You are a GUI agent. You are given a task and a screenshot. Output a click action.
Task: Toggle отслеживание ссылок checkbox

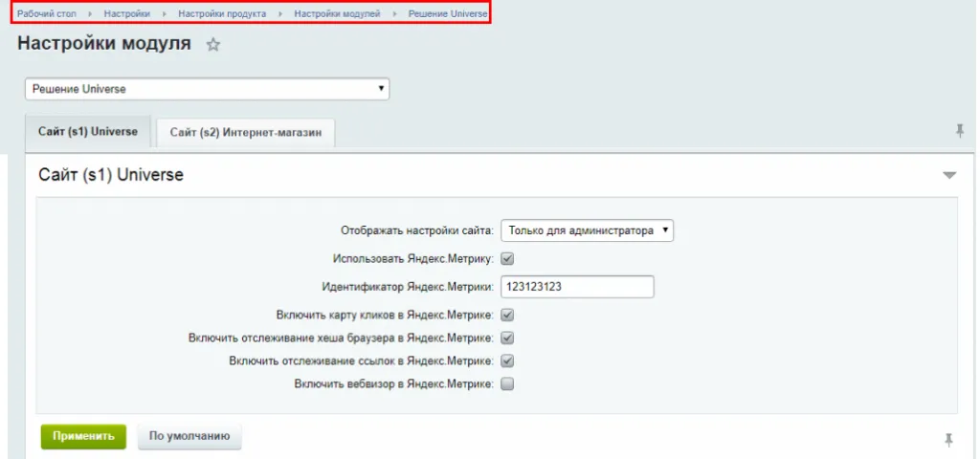point(508,361)
